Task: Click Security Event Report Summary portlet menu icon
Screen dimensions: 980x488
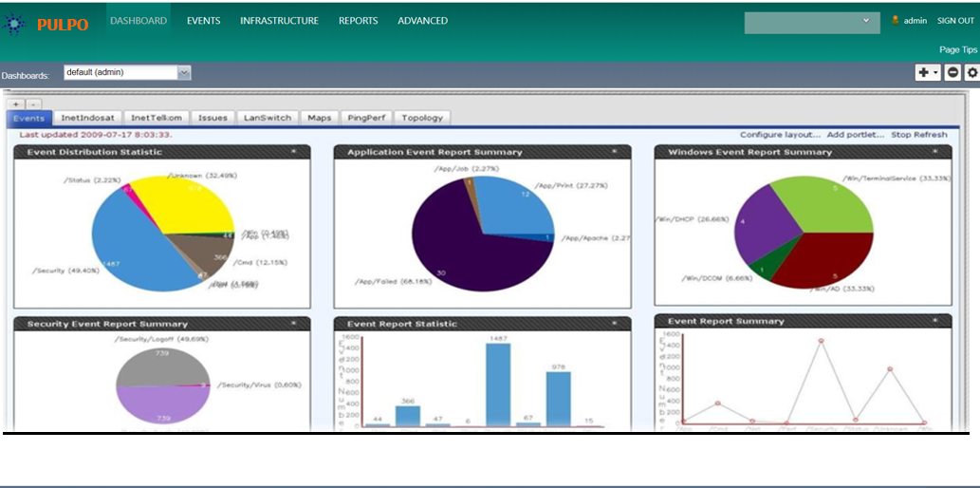Action: point(293,324)
